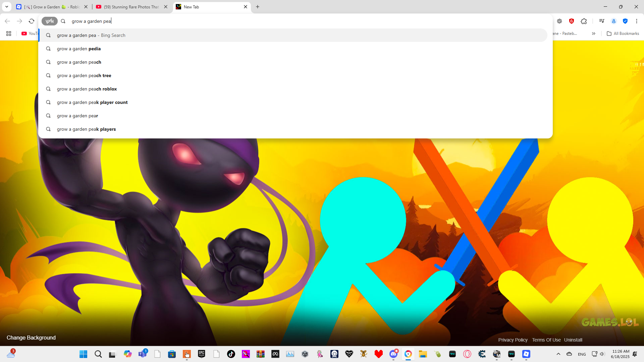
Task: Open Discord from the taskbar
Action: [x=393, y=354]
